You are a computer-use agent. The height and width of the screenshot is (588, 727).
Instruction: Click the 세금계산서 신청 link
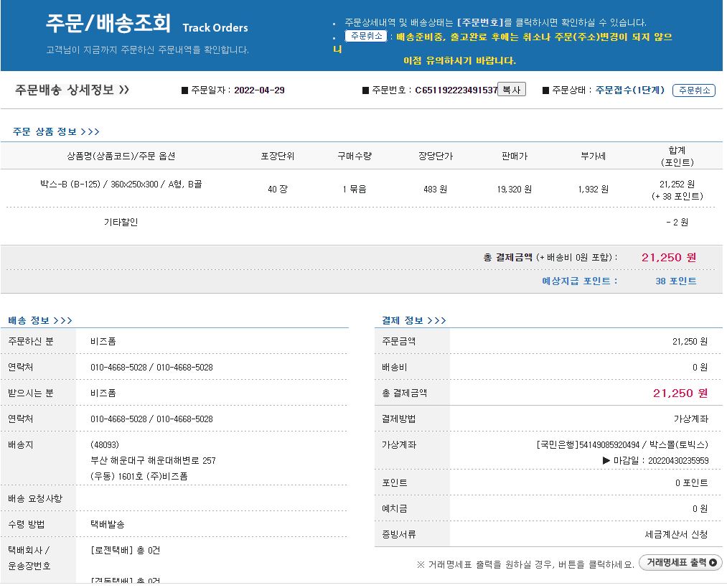tap(676, 534)
